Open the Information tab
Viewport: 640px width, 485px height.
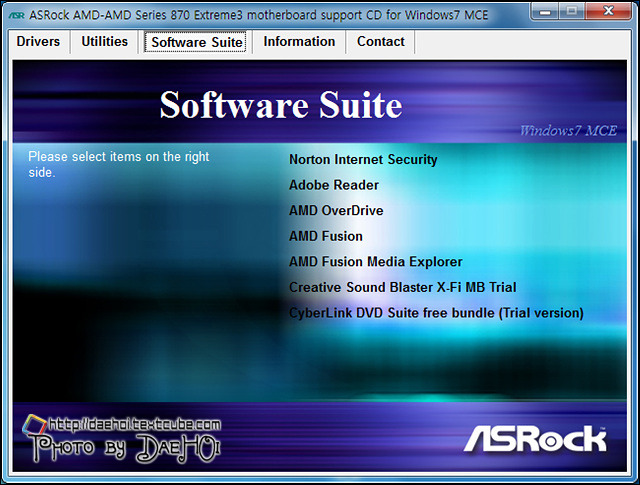299,42
